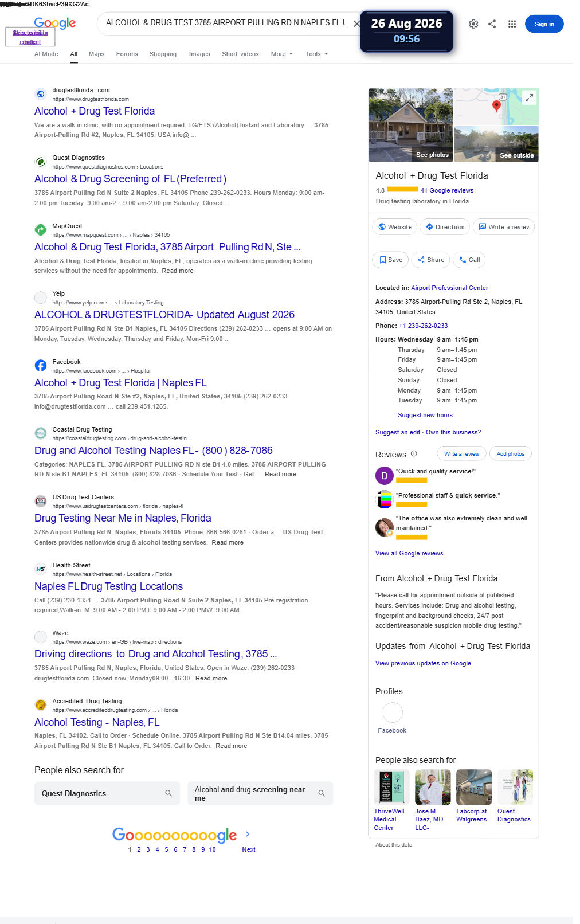The height and width of the screenshot is (924, 580).
Task: Save the business with Save button
Action: (x=391, y=260)
